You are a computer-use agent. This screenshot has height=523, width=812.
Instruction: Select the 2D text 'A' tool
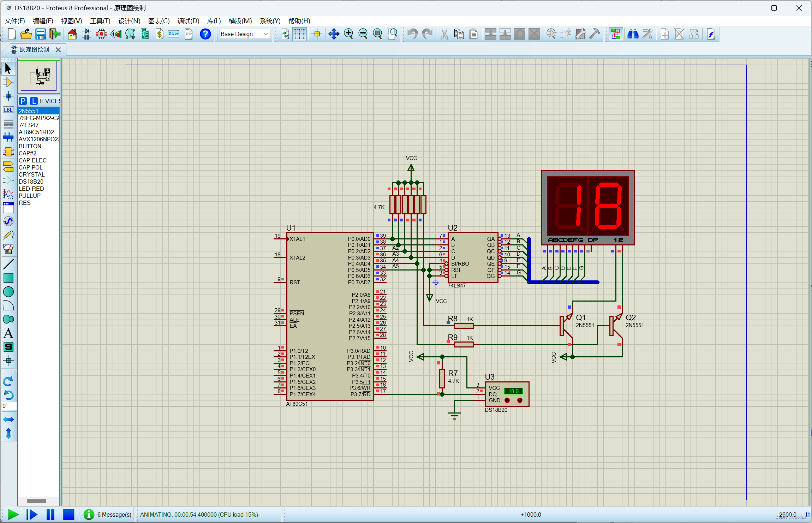(x=8, y=333)
